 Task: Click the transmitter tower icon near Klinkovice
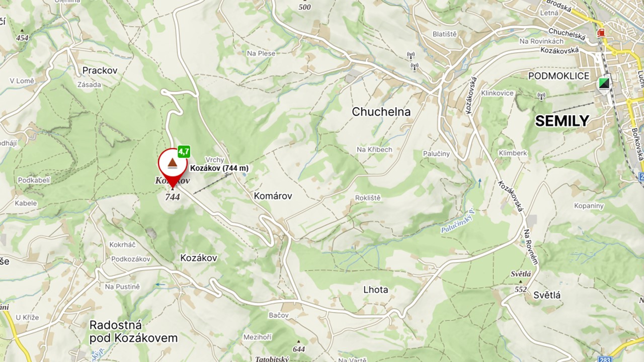click(541, 96)
